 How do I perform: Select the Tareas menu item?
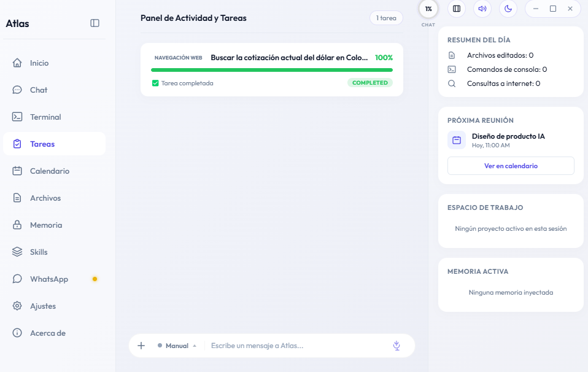55,144
